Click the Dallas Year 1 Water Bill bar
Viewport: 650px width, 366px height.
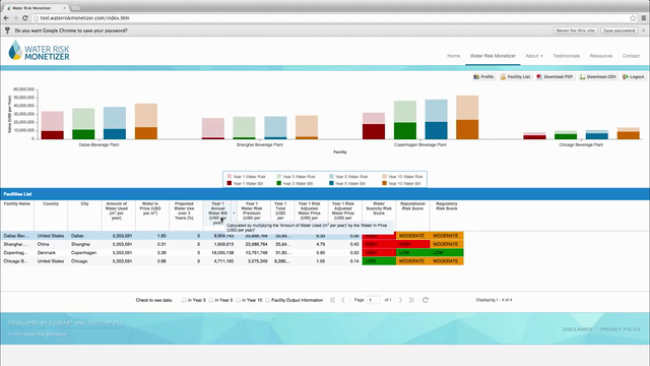(52, 135)
